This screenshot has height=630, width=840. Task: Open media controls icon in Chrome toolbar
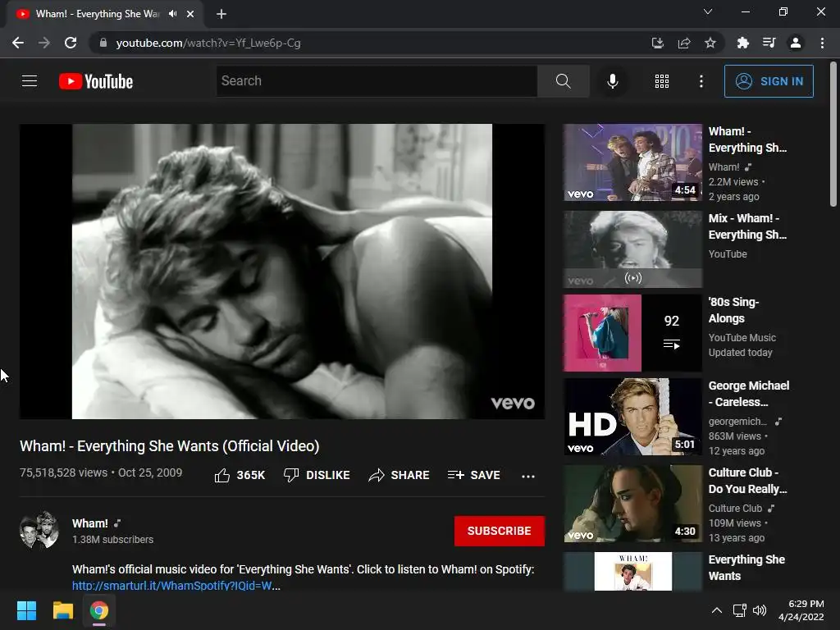tap(769, 43)
